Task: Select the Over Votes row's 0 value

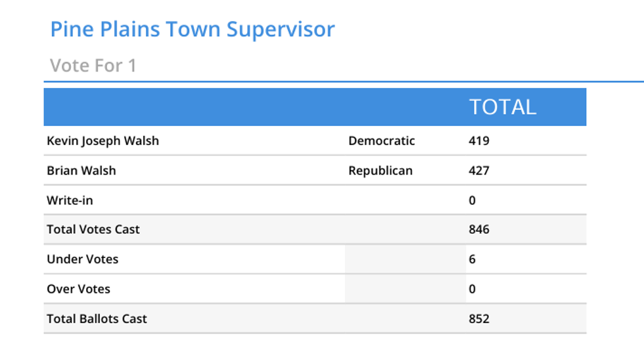Action: 472,289
